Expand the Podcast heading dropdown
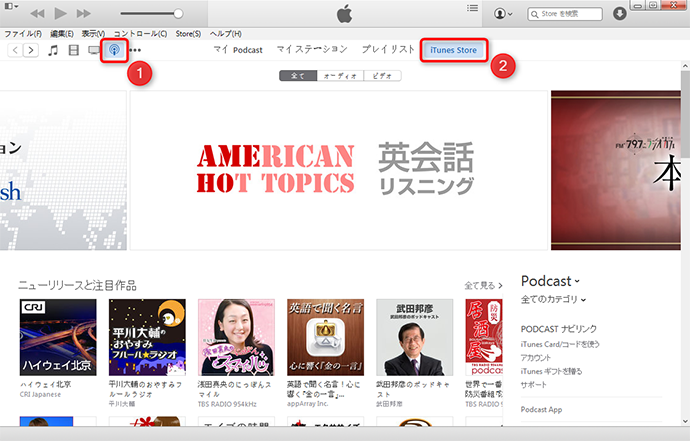This screenshot has width=690, height=441. pos(550,281)
